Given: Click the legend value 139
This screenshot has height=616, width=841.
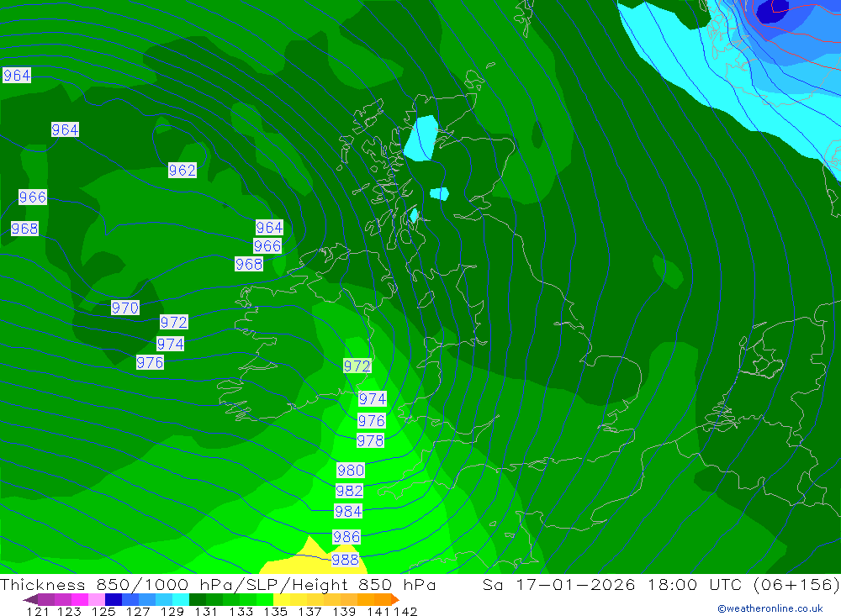Looking at the screenshot, I should [344, 611].
